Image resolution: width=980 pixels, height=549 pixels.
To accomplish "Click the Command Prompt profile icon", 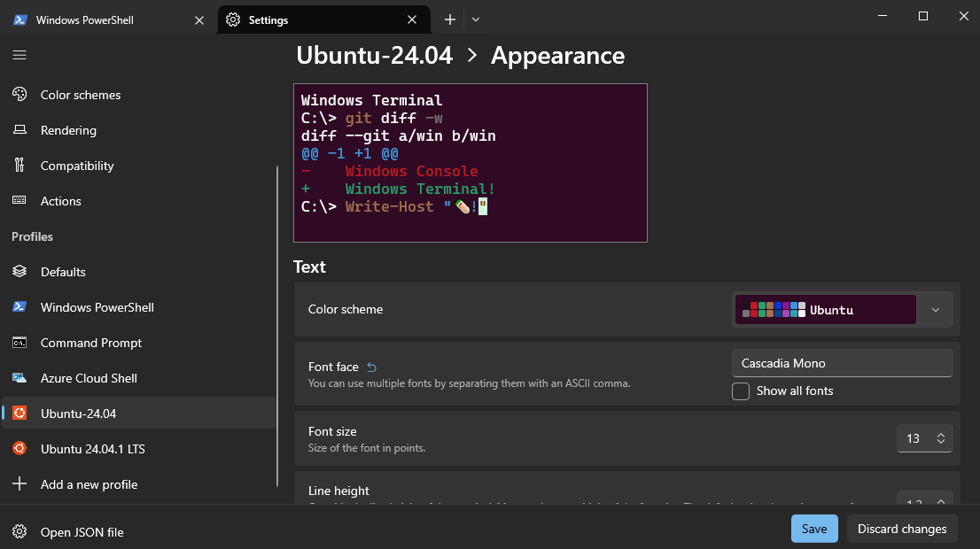I will pyautogui.click(x=19, y=343).
